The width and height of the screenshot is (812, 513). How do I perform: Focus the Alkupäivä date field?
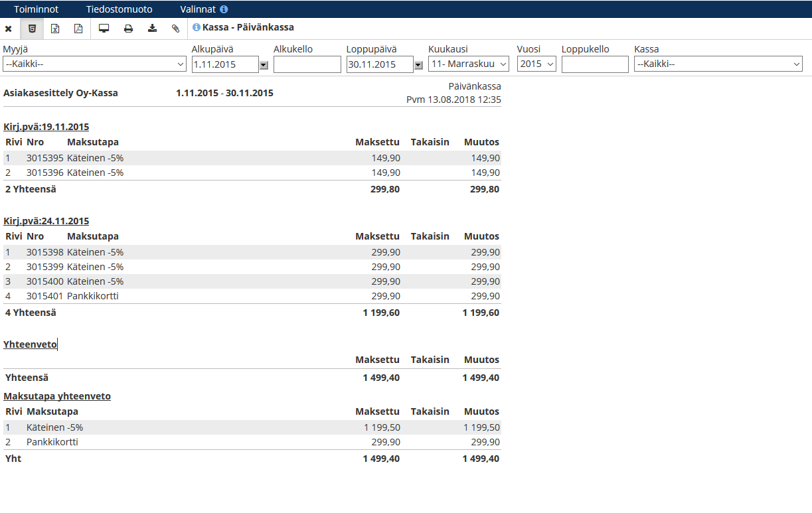coord(225,64)
